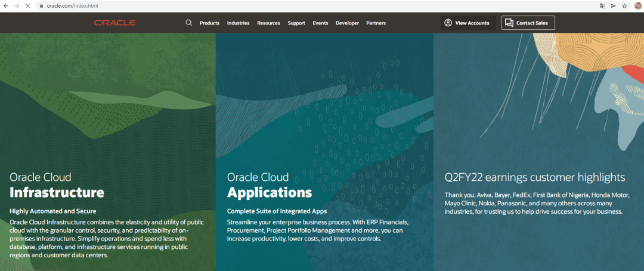644x271 pixels.
Task: Open Q2FY22 earnings customer highlights heading
Action: (535, 177)
